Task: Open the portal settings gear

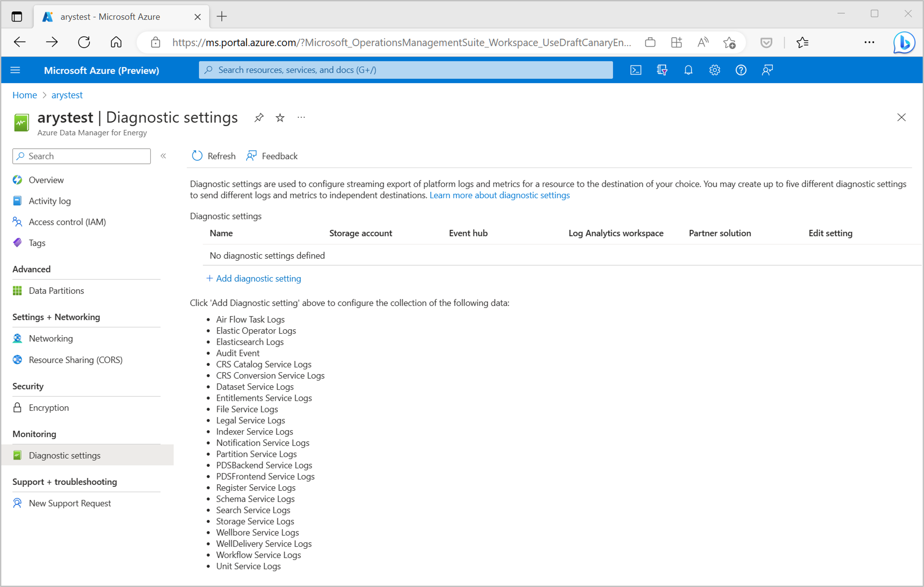Action: 714,70
